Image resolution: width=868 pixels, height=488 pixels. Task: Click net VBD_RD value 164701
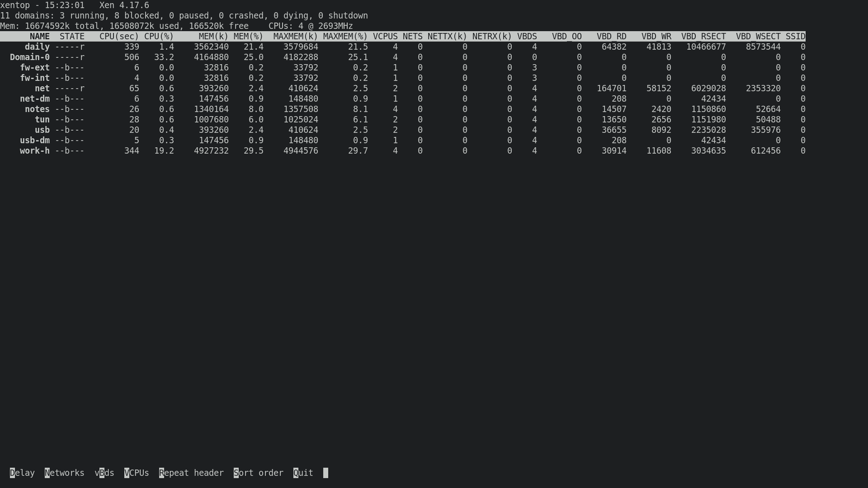click(x=611, y=88)
